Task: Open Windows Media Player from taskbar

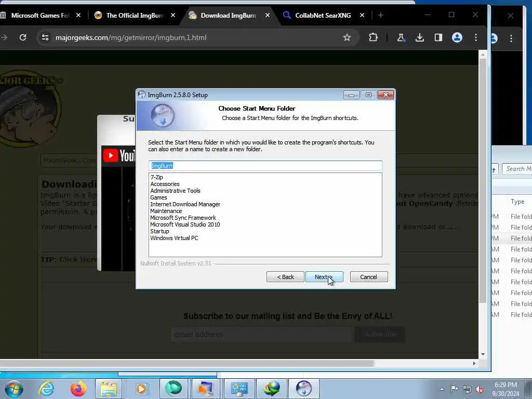Action: pos(141,389)
